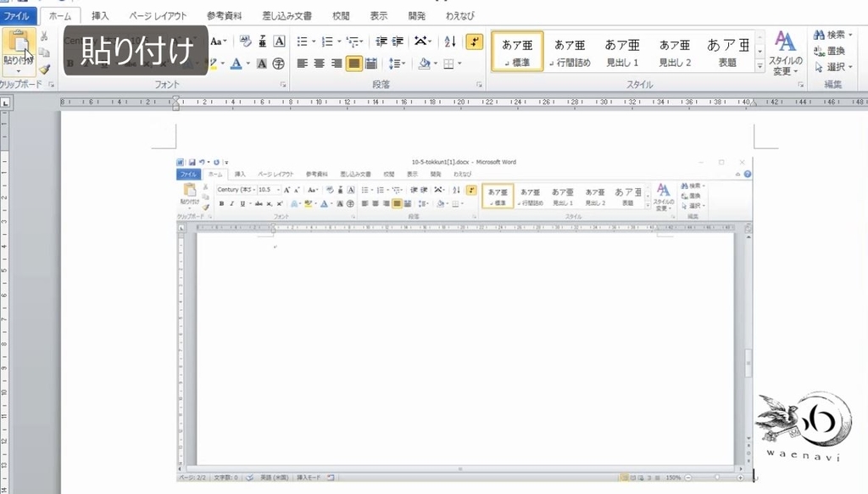Toggle center paragraph alignment

click(x=320, y=64)
